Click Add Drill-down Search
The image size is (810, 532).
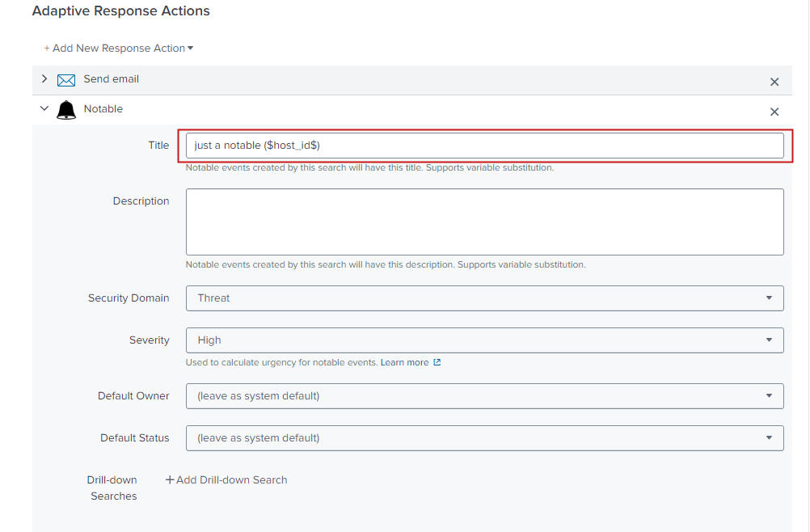pyautogui.click(x=226, y=479)
